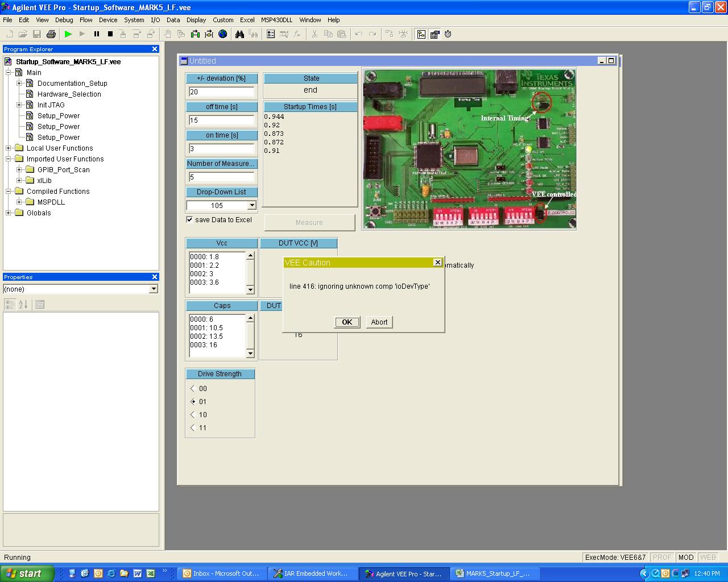Uncheck save Data to Excel checkbox
The height and width of the screenshot is (582, 728).
pos(189,219)
